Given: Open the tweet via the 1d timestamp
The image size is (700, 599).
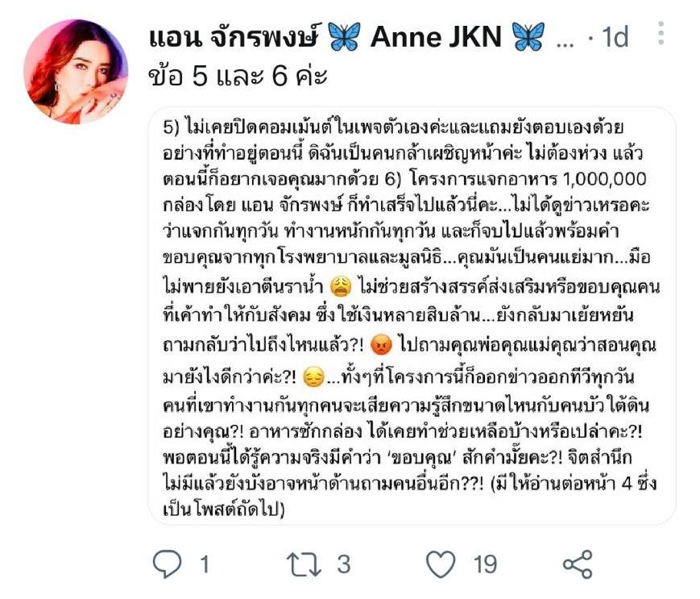Looking at the screenshot, I should point(615,36).
